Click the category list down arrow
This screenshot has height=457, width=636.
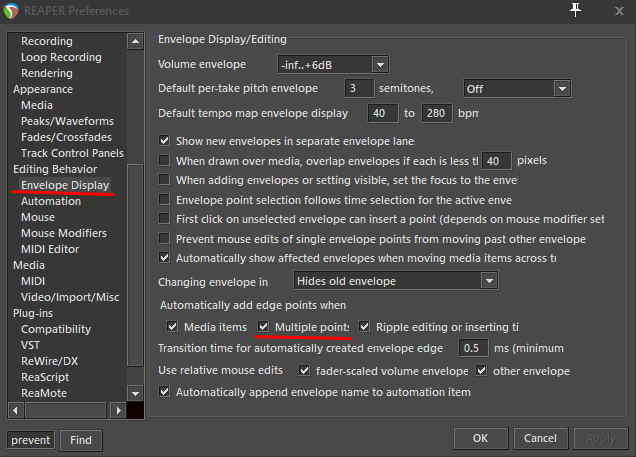135,393
